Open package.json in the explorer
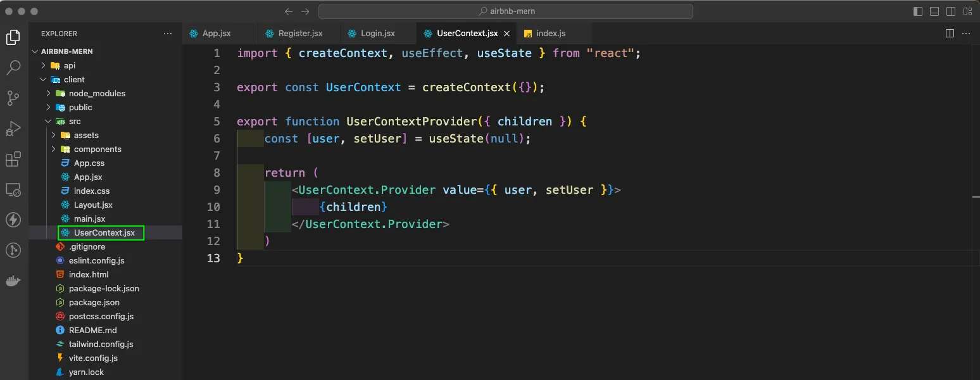Image resolution: width=980 pixels, height=380 pixels. click(105, 302)
